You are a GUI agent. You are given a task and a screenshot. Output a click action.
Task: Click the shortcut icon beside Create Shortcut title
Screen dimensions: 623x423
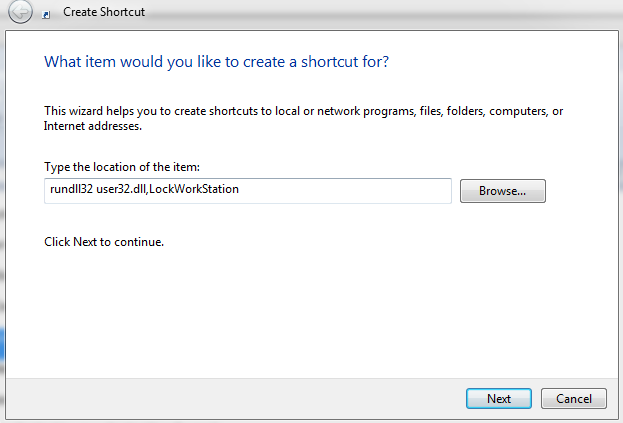coord(46,15)
